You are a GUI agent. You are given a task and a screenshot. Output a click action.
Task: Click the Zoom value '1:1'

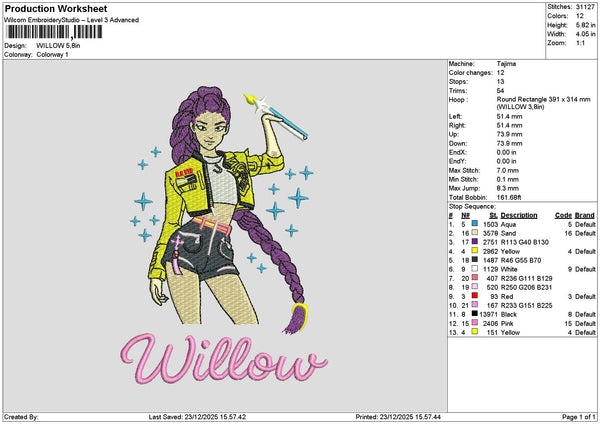click(x=580, y=43)
